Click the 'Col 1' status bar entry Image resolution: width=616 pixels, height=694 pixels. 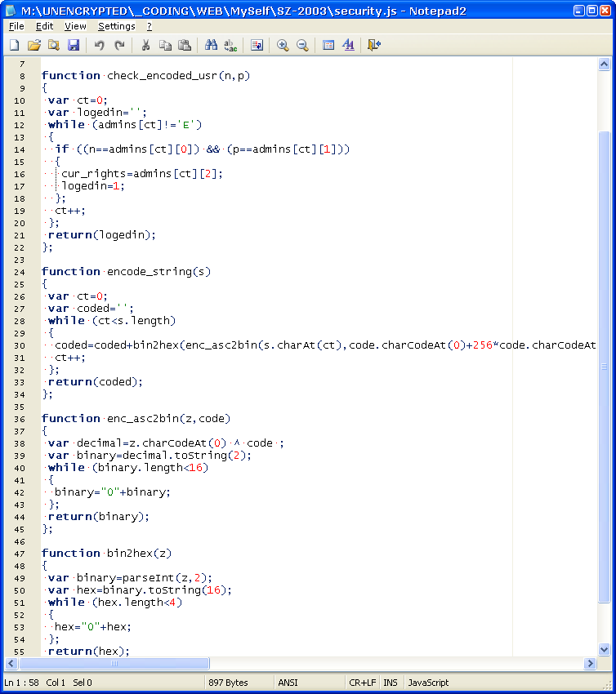tap(56, 683)
